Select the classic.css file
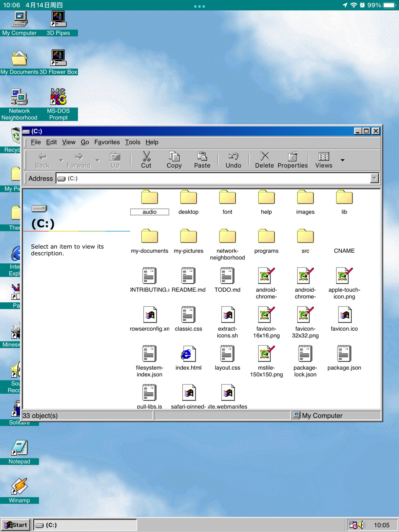 [x=189, y=319]
